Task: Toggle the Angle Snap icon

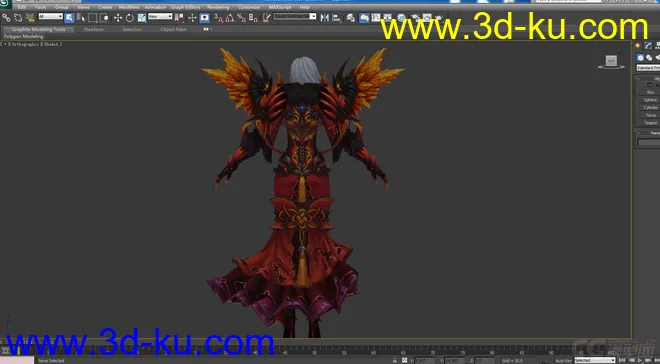Action: (229, 18)
